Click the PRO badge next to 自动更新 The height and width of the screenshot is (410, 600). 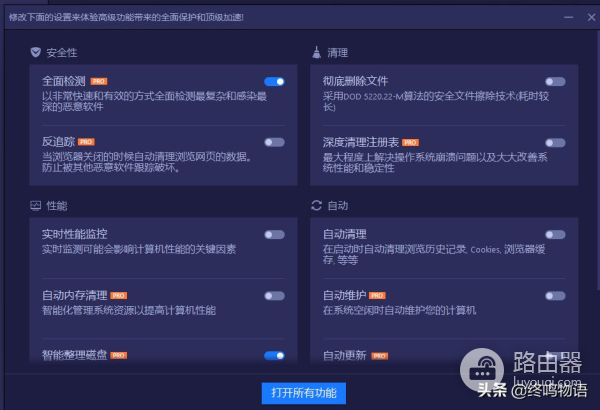tap(380, 356)
